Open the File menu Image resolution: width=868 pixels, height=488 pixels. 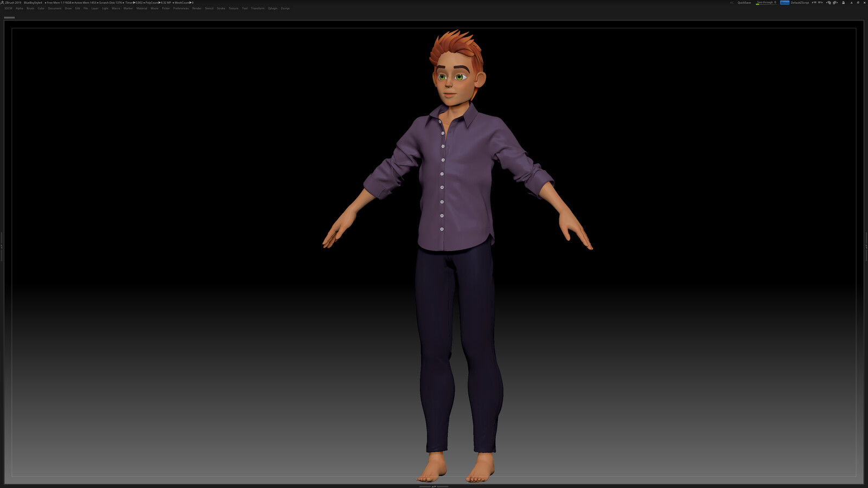[86, 8]
